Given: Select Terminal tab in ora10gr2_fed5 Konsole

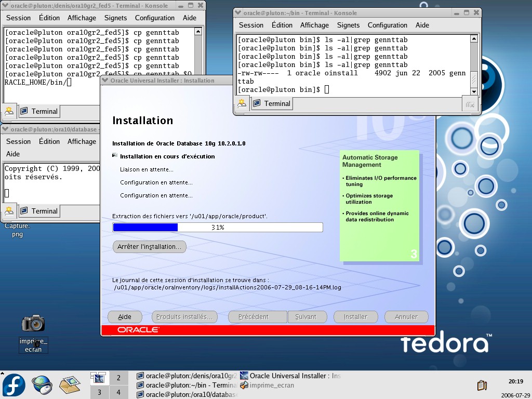Looking at the screenshot, I should coord(39,111).
